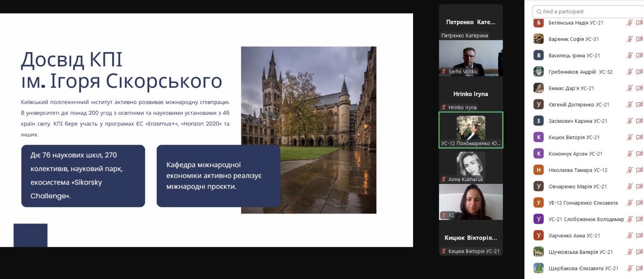Click muted mic icon for Ніколаєва Тамара УС-12

coord(630,170)
